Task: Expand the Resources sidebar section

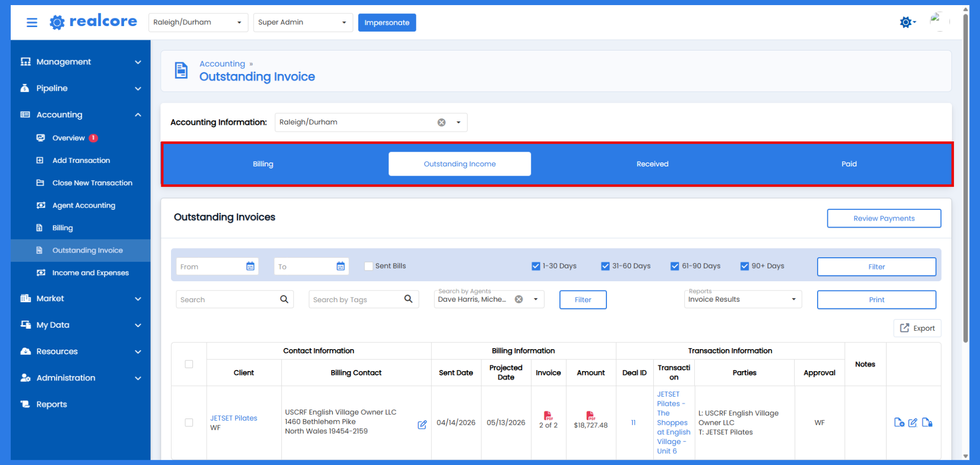Action: (x=81, y=352)
